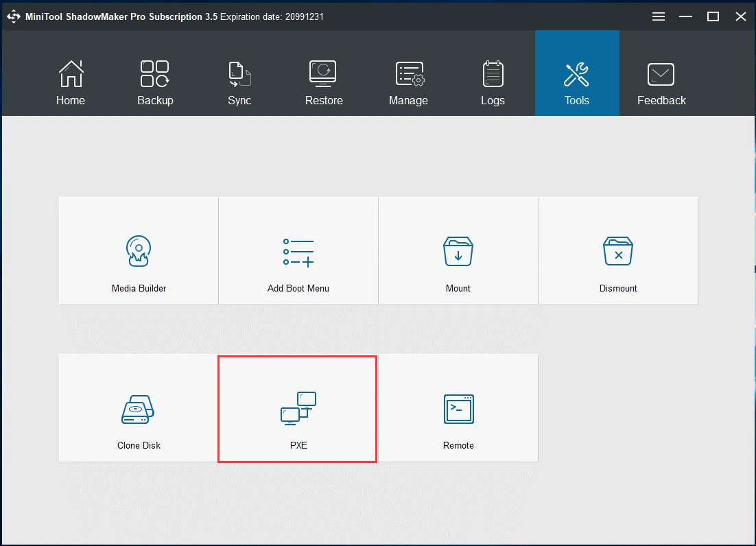Click the Home navigation icon
Viewport: 756px width, 546px height.
coord(71,73)
